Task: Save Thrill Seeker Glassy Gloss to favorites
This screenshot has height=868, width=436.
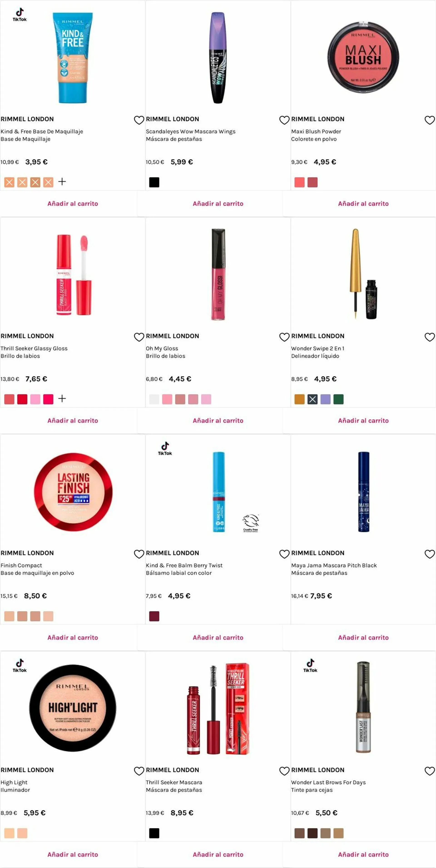Action: coord(139,337)
